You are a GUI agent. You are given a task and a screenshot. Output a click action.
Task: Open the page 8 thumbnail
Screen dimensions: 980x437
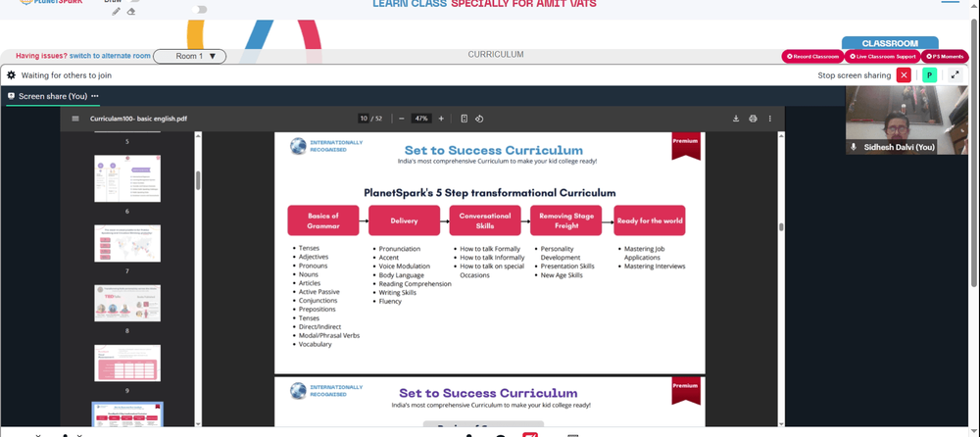(x=127, y=303)
